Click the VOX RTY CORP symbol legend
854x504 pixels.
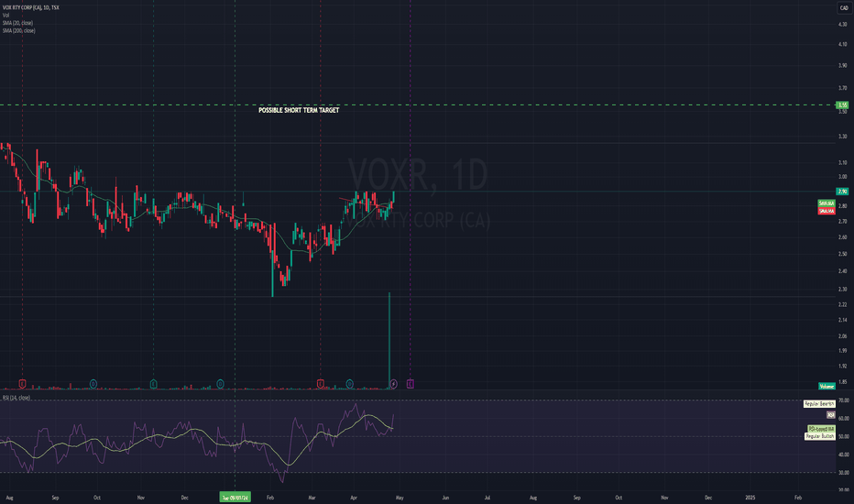pos(30,7)
